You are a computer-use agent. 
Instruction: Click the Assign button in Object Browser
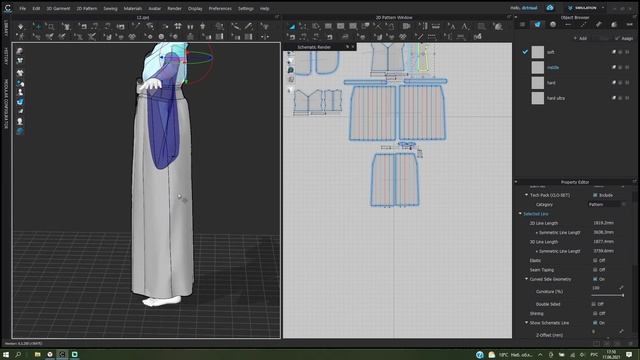click(x=624, y=38)
